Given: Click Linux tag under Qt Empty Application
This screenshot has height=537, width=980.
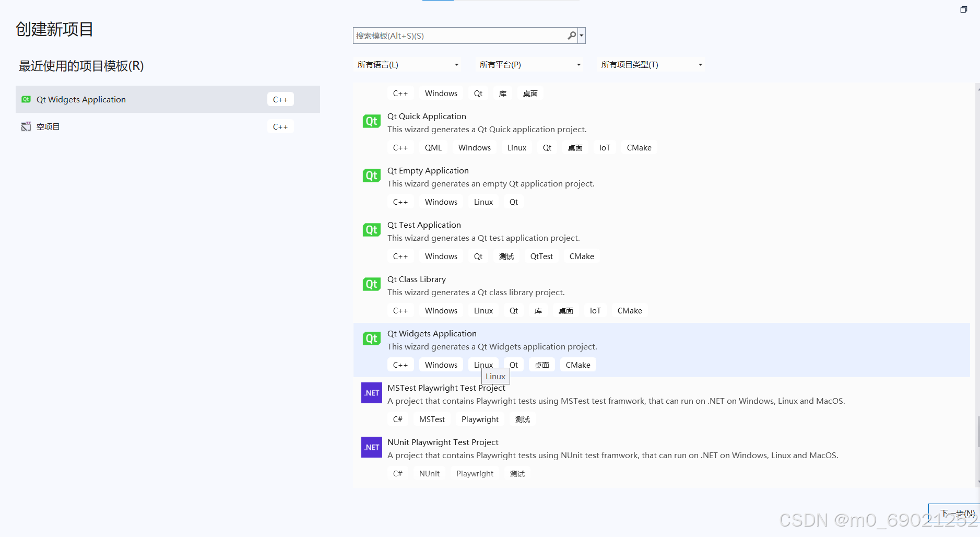Looking at the screenshot, I should 483,202.
